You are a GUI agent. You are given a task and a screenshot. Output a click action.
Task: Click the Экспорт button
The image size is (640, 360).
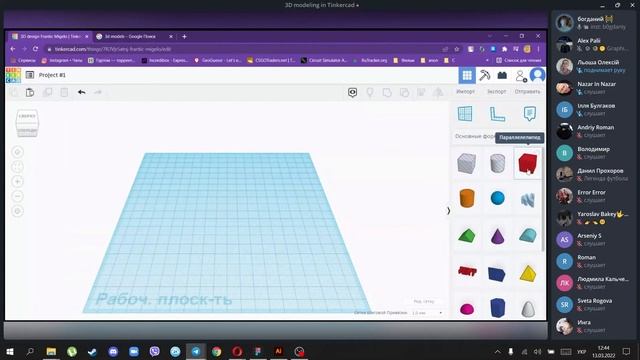tap(497, 91)
